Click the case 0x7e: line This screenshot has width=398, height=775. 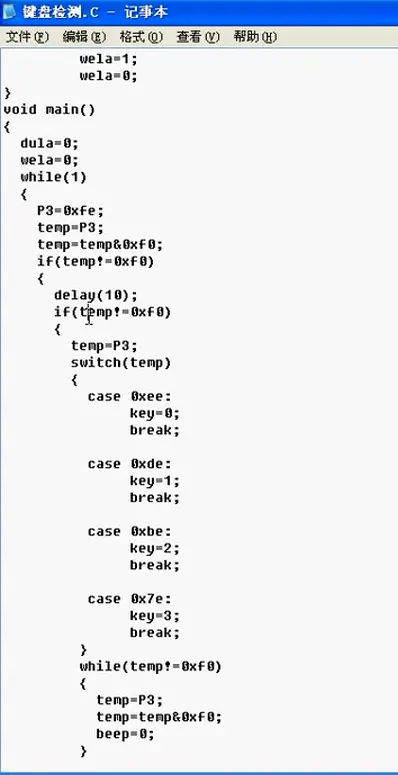click(130, 599)
